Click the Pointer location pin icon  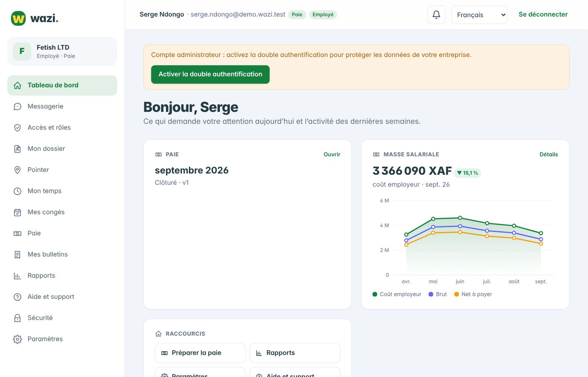coord(17,170)
